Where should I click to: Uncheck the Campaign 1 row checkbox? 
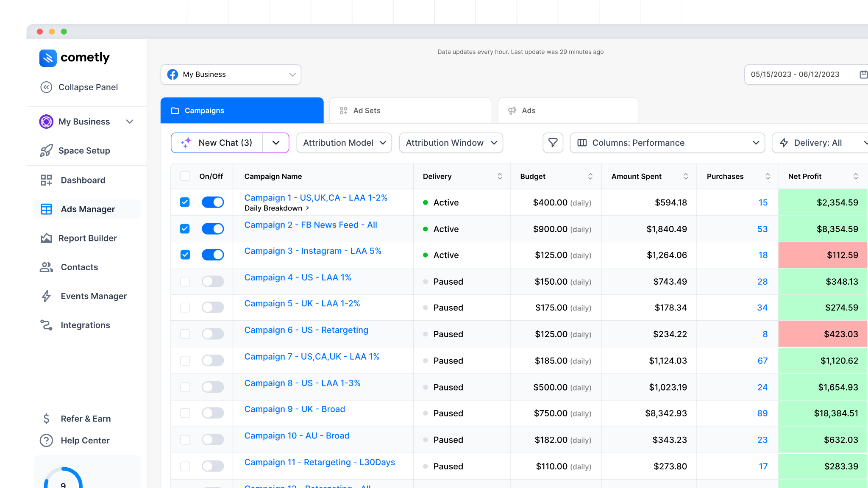click(x=185, y=202)
